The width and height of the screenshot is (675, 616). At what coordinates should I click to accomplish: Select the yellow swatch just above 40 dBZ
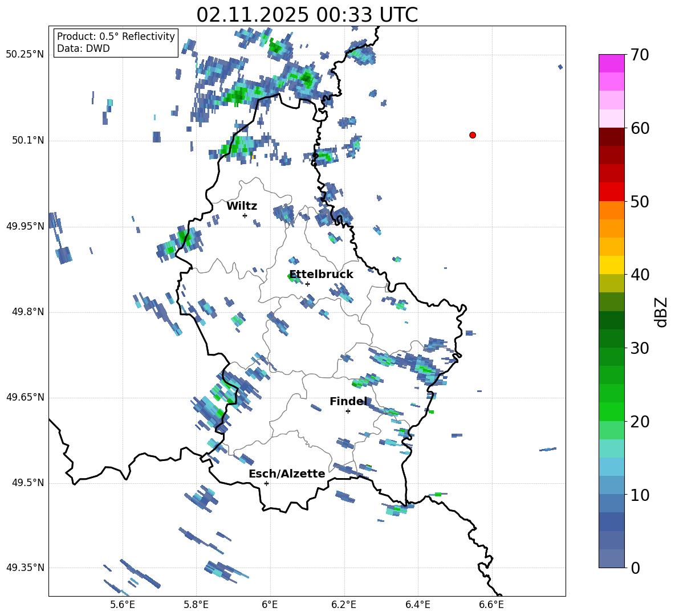pos(612,265)
